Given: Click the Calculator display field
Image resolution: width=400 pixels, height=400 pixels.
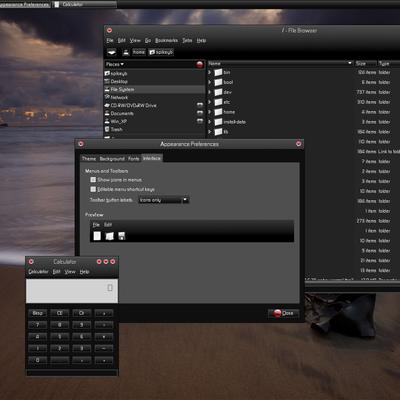Looking at the screenshot, I should click(72, 291).
